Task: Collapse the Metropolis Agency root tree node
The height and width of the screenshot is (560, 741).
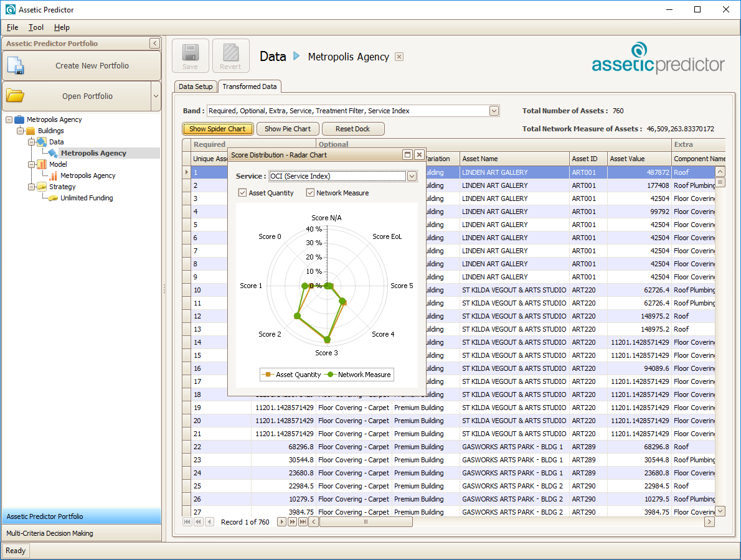Action: click(9, 119)
